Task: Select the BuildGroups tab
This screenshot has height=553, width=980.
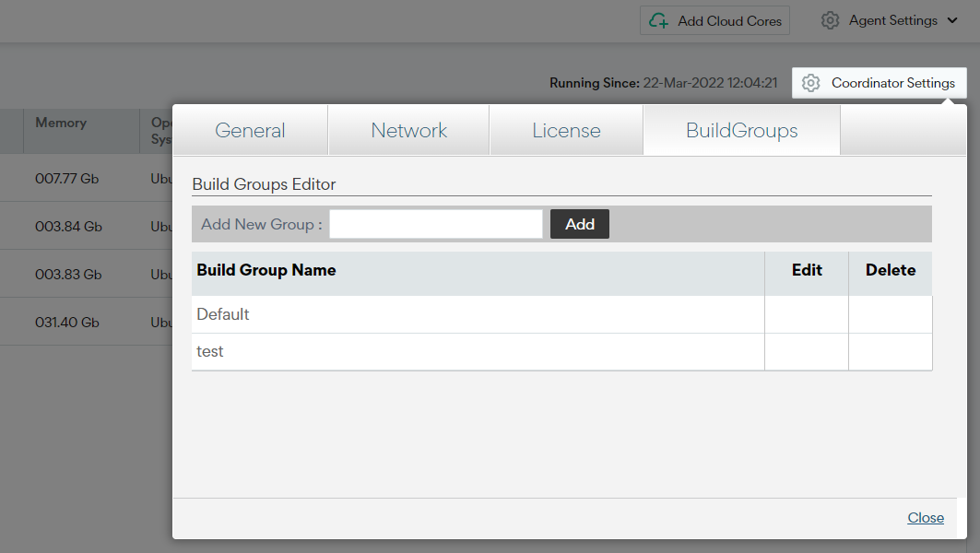Action: 741,131
